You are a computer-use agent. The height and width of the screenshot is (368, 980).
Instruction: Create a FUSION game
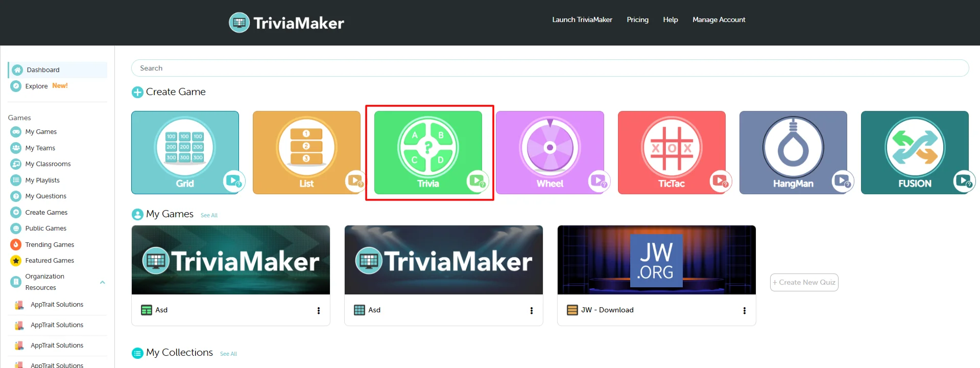click(x=915, y=152)
